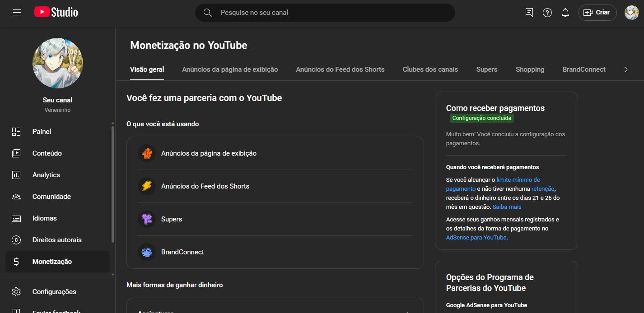This screenshot has height=313, width=644.
Task: Open the Direitos autorais menu item
Action: click(58, 240)
